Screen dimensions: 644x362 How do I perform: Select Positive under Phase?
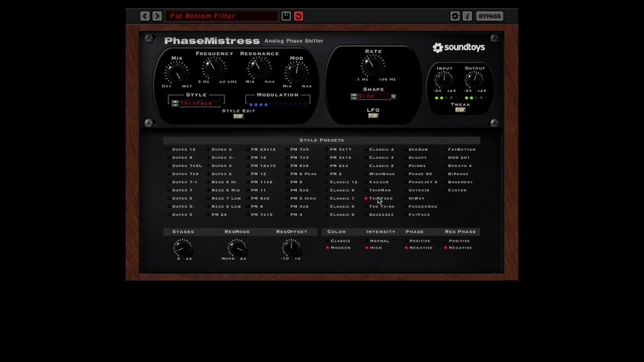[x=417, y=241]
